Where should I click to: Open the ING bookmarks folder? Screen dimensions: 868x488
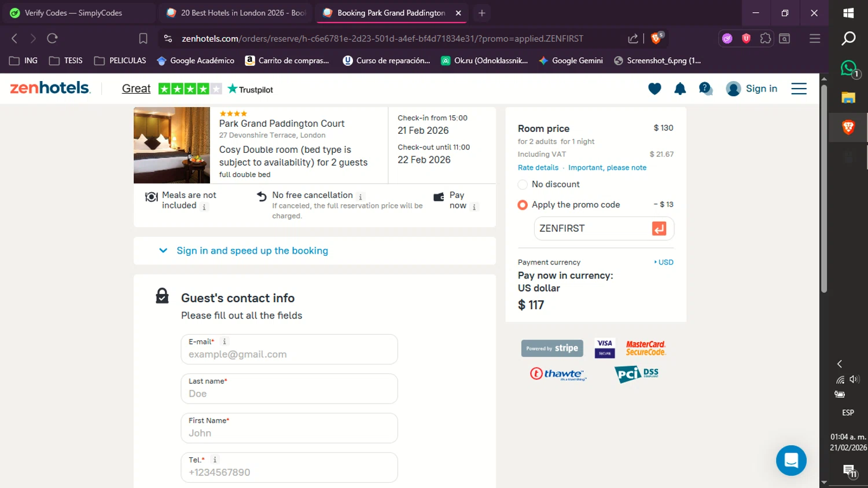pyautogui.click(x=24, y=60)
